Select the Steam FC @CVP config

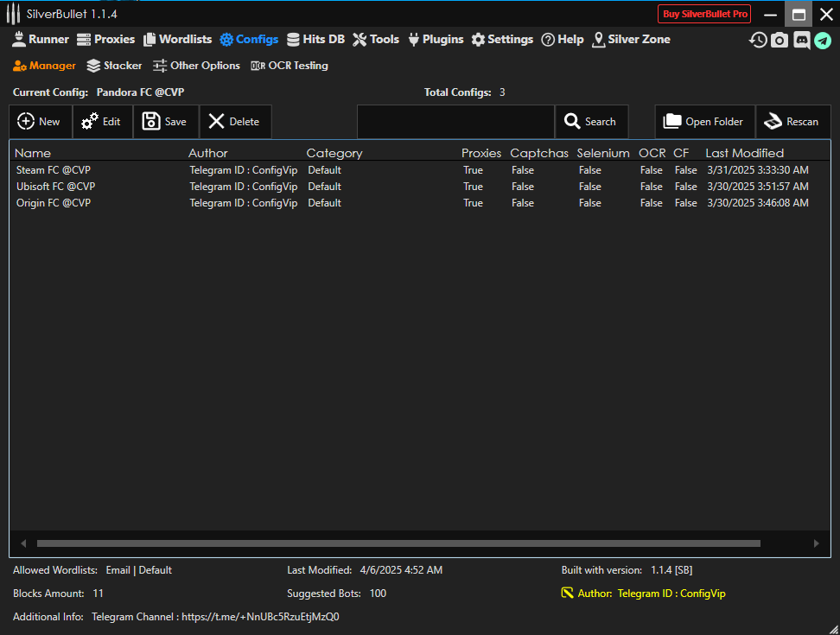pos(419,170)
